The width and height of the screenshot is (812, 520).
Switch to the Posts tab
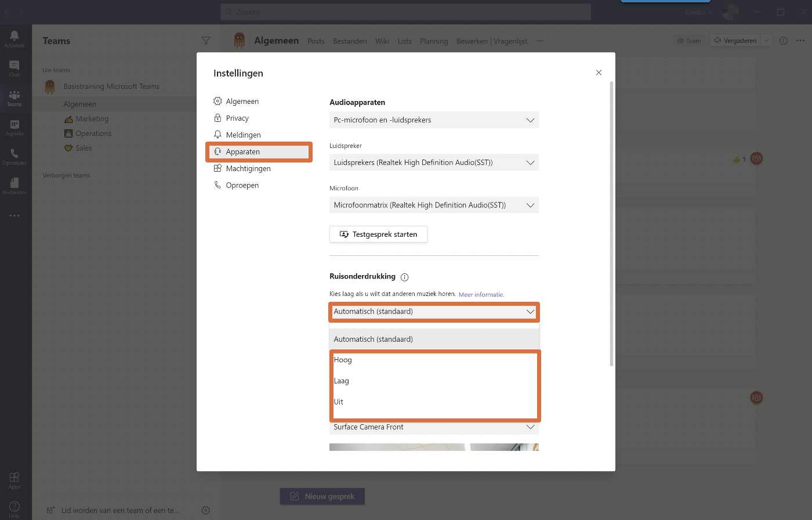coord(316,41)
